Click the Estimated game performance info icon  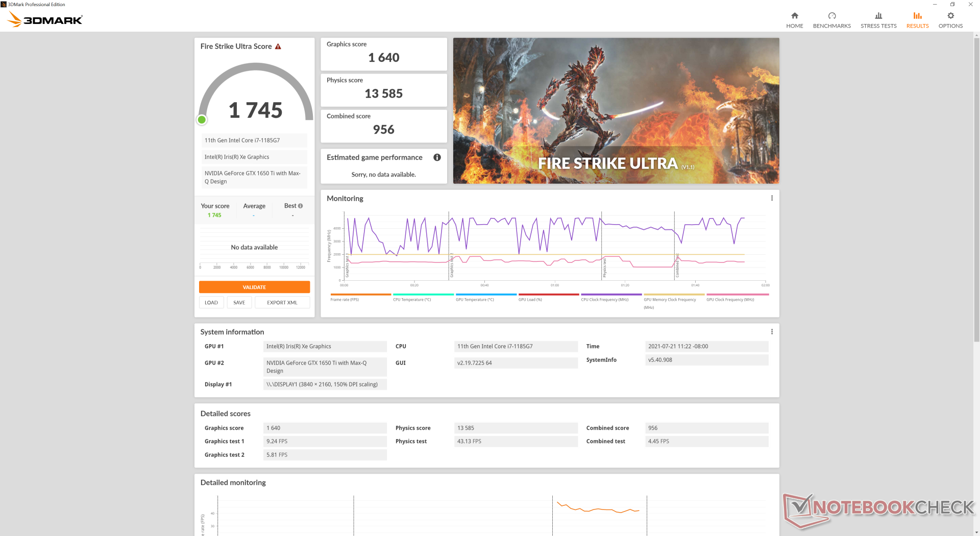click(437, 157)
